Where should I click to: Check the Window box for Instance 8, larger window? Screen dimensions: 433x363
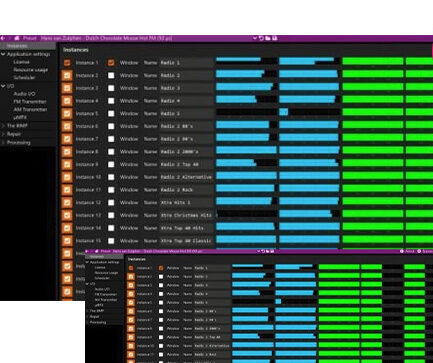click(111, 152)
